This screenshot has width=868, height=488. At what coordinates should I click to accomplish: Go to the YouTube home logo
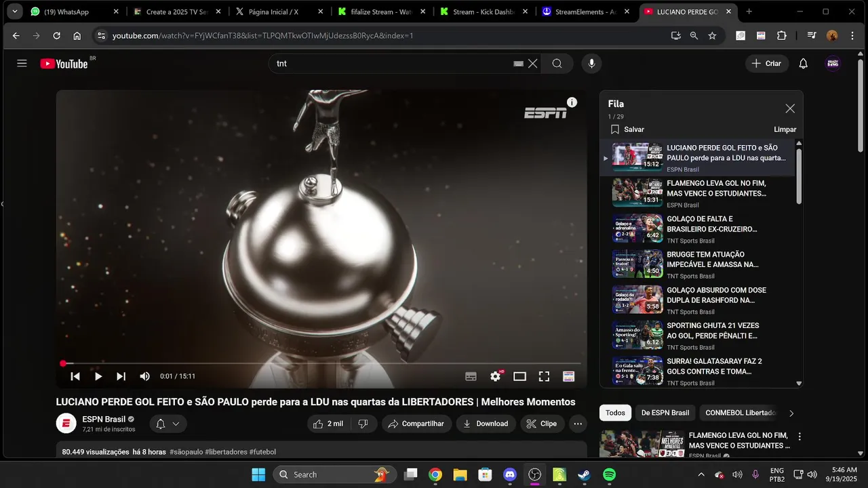pos(64,64)
